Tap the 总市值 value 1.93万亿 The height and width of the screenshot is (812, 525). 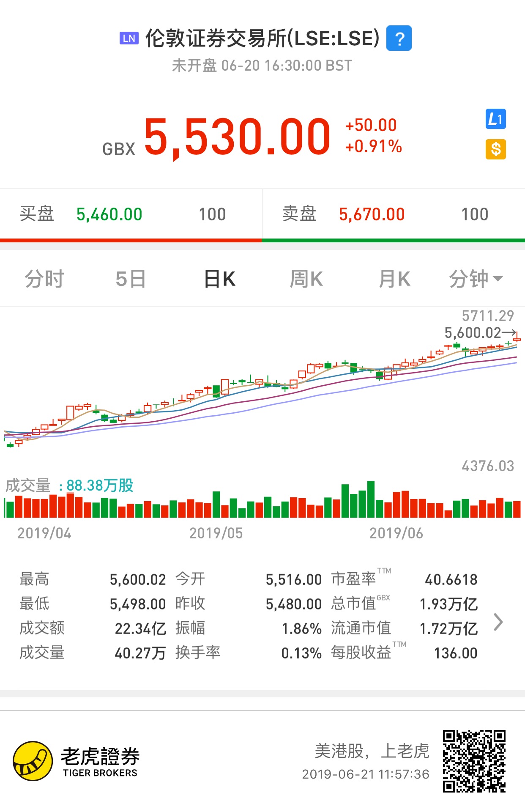[448, 604]
